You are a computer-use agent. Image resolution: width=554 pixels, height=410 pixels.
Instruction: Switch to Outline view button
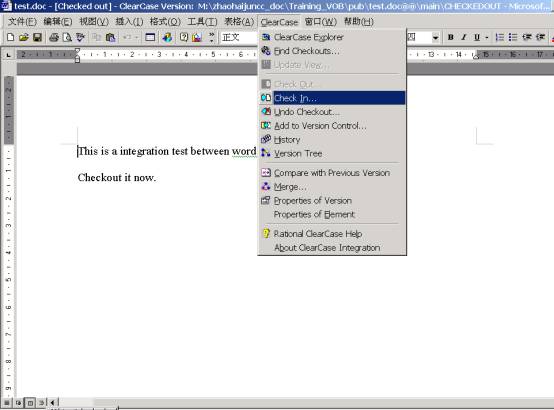coord(42,402)
